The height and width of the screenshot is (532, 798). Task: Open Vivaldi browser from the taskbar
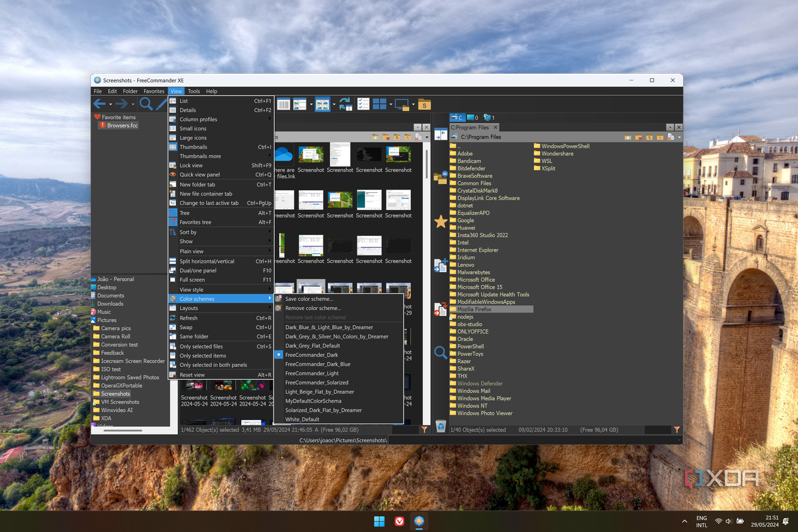(x=399, y=521)
